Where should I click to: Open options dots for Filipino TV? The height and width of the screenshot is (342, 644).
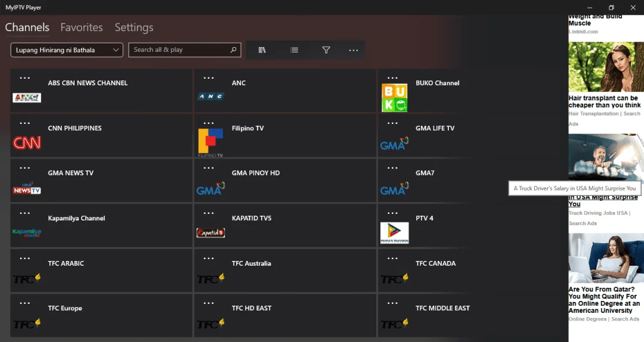[209, 123]
